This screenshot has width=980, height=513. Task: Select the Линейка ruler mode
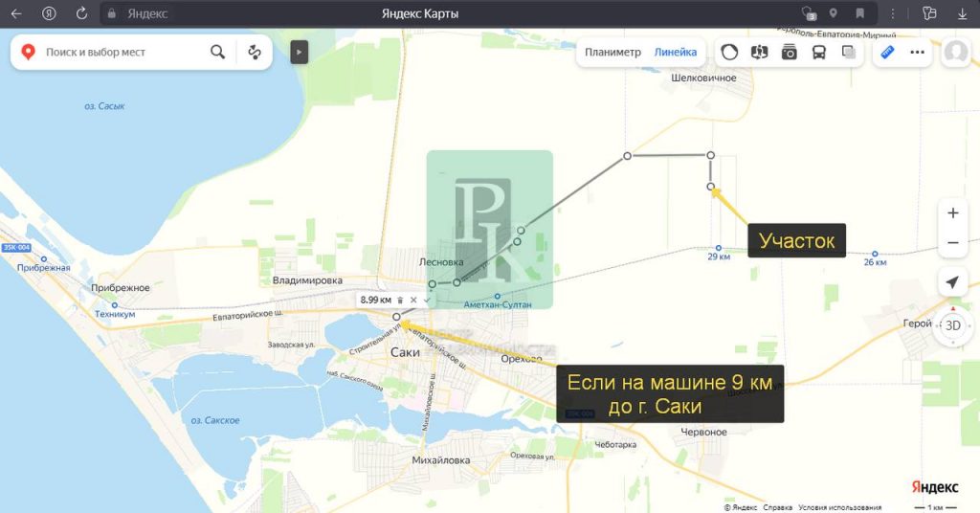tap(675, 52)
